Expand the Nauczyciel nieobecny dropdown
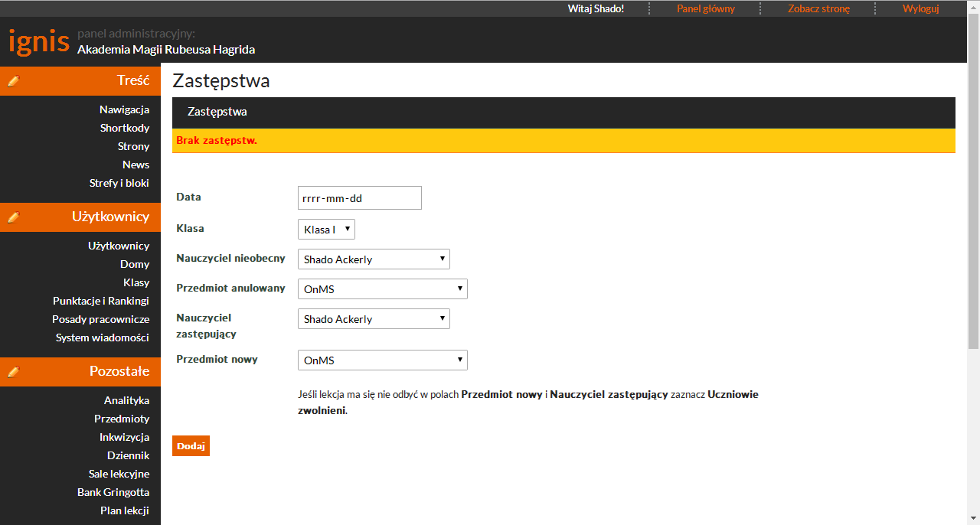 [x=374, y=259]
